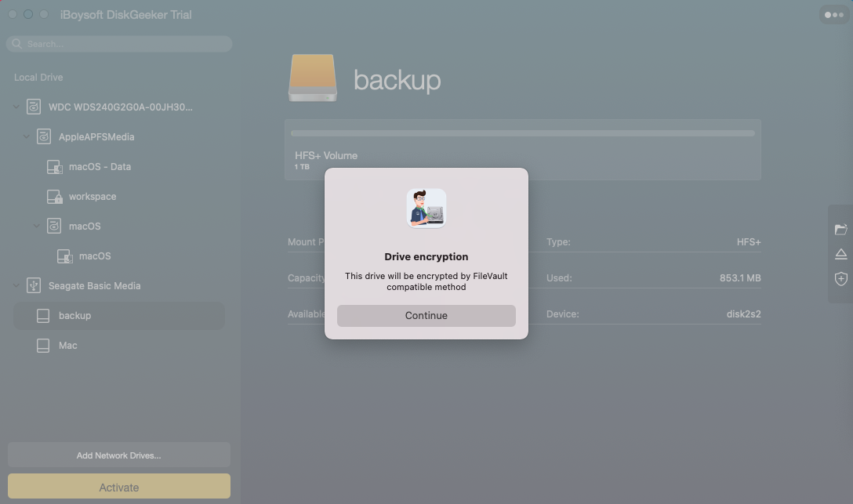Click the WDC WDS240G2G0A disk icon
The height and width of the screenshot is (504, 853).
click(34, 107)
